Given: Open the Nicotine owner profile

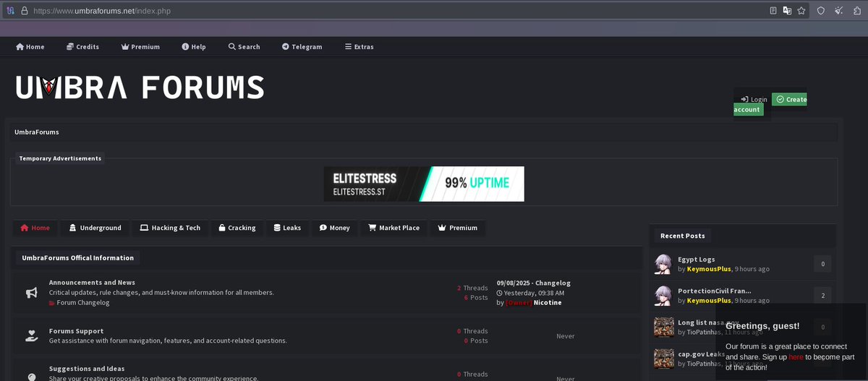Looking at the screenshot, I should (x=548, y=303).
